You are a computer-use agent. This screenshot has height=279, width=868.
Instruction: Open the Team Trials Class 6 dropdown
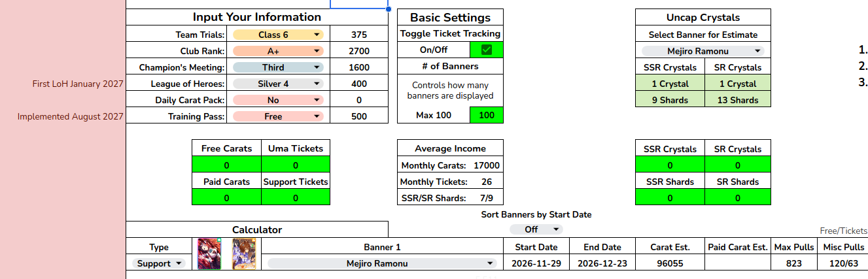coord(278,35)
